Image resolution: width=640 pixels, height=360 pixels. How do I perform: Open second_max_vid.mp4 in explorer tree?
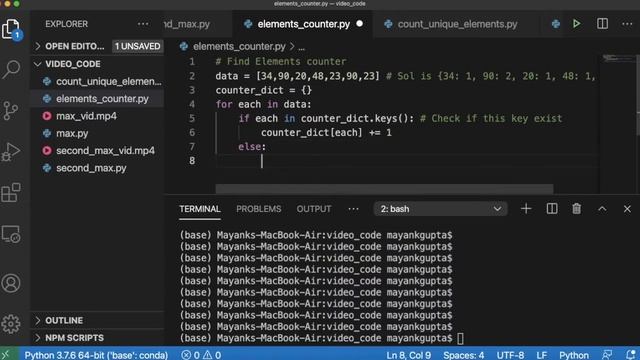[x=98, y=151]
